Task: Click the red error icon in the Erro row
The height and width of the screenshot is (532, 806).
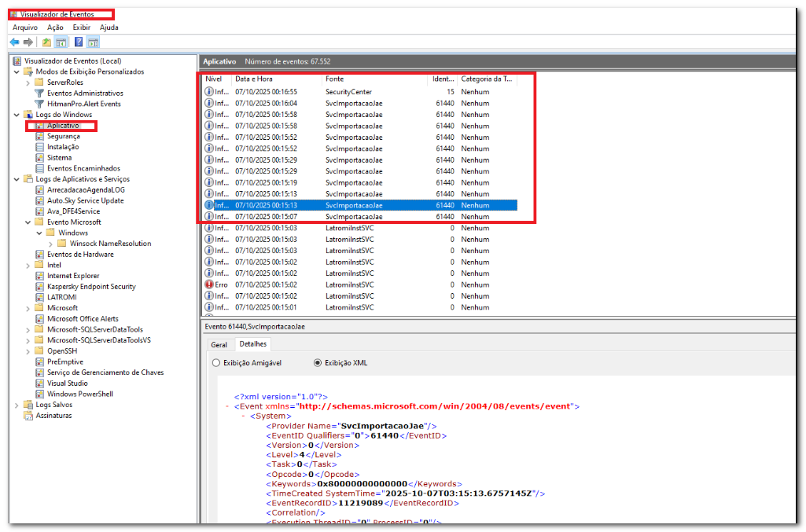Action: (x=208, y=284)
